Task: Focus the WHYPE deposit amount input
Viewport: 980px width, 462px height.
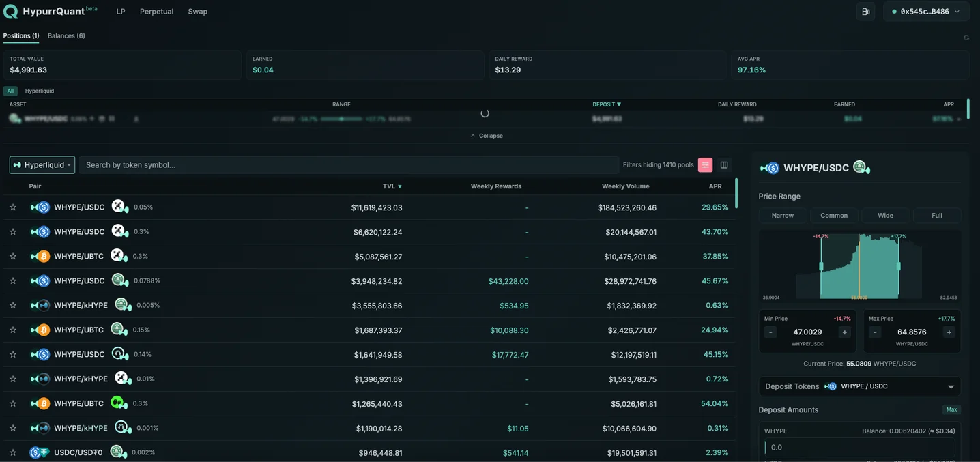Action: coord(859,448)
